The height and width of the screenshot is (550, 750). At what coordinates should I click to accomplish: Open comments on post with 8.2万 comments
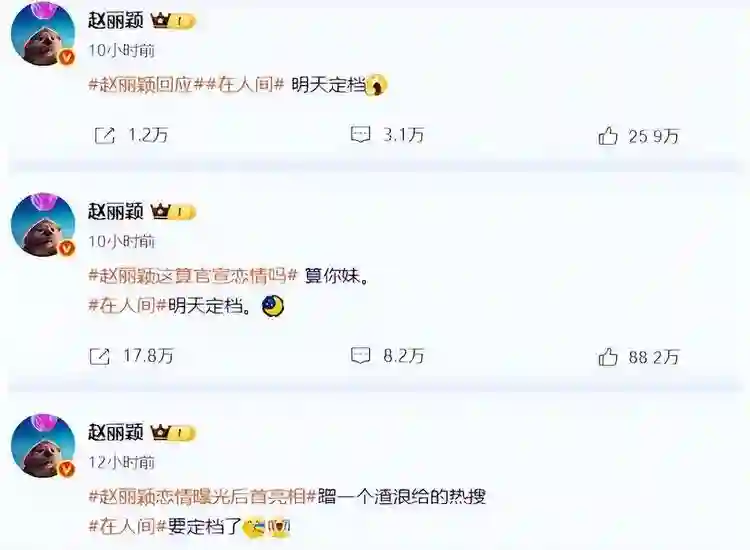(360, 355)
